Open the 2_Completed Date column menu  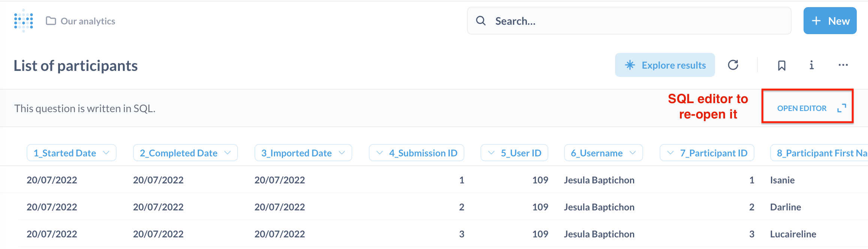coord(186,153)
